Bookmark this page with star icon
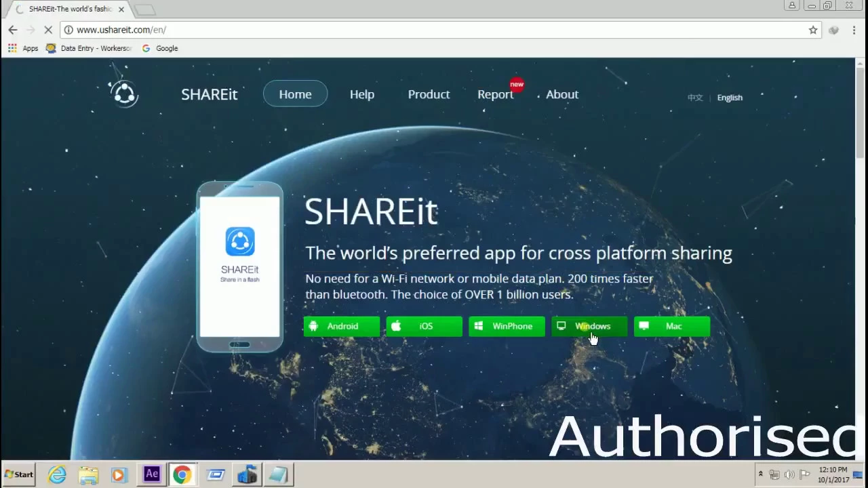Screen dimensions: 868x488 [x=813, y=30]
